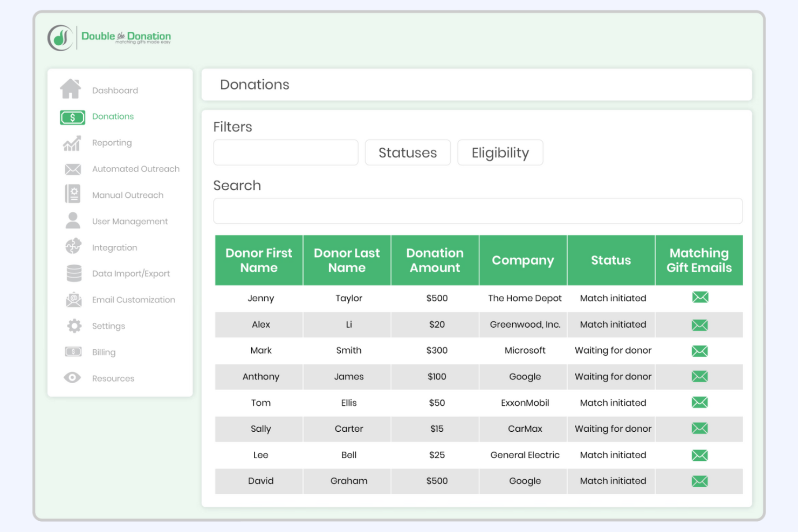Open matching gift email for Mark Smith
The height and width of the screenshot is (532, 798).
pos(700,351)
